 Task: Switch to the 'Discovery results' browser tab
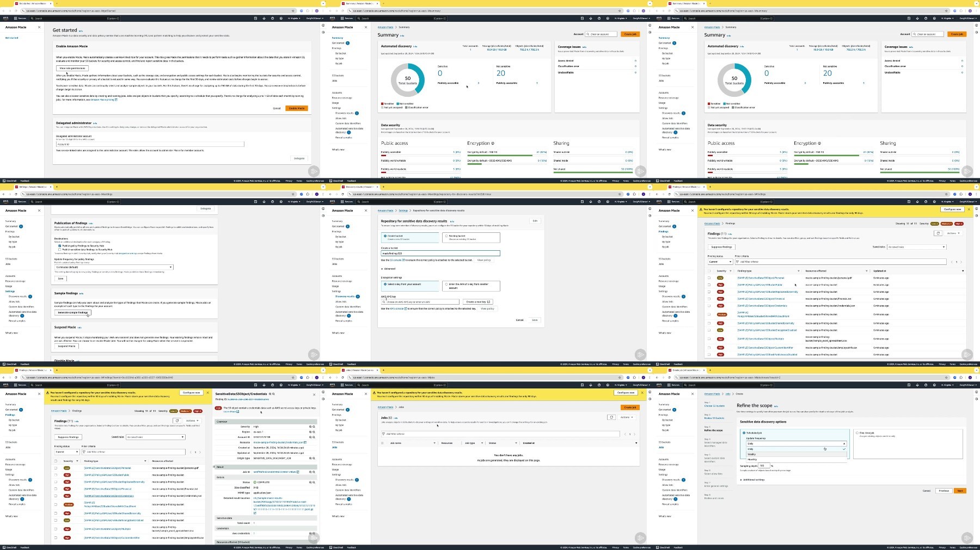359,187
